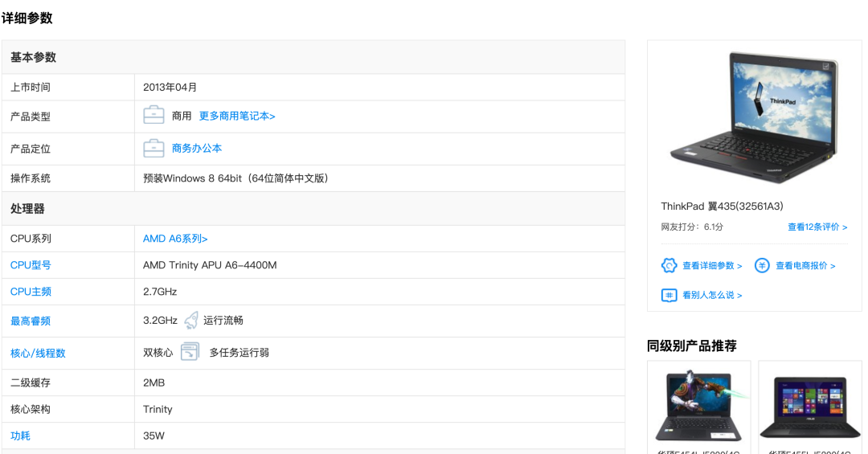Click the 35W power value

(154, 436)
